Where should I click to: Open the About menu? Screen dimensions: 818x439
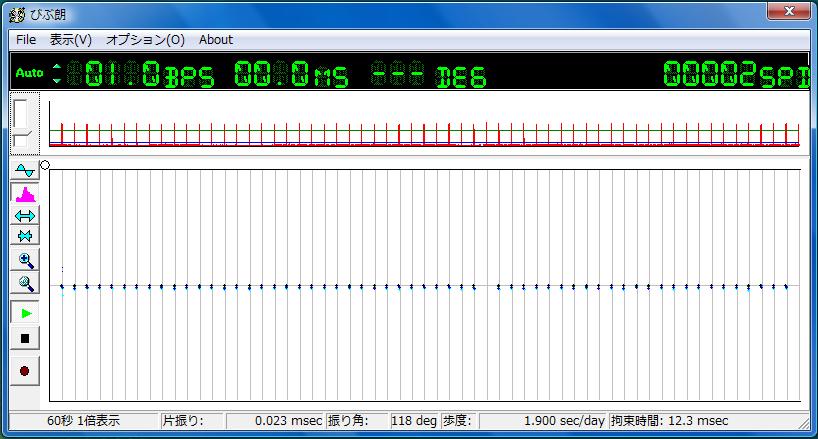point(216,40)
